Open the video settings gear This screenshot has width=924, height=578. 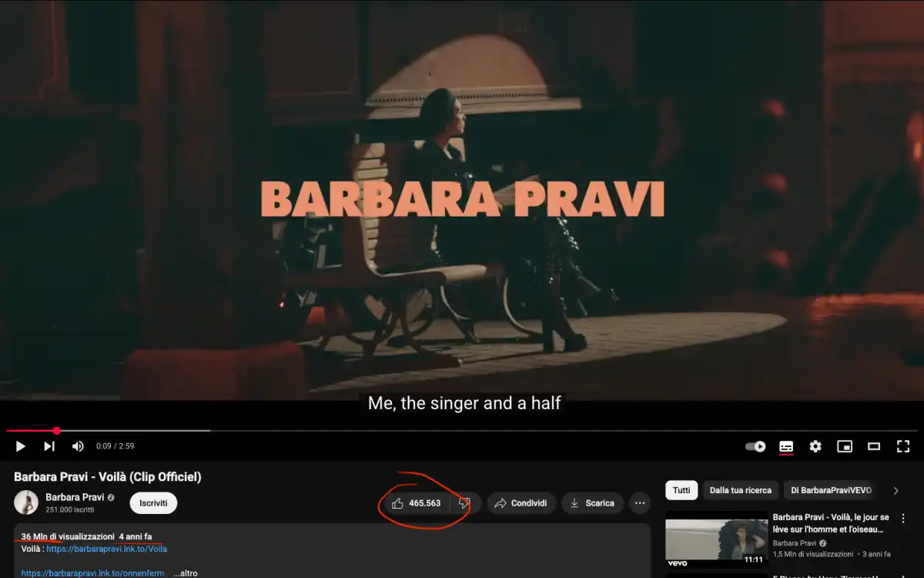[815, 446]
